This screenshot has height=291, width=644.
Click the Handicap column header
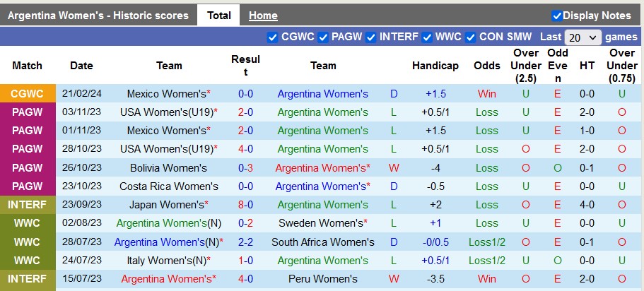point(435,66)
